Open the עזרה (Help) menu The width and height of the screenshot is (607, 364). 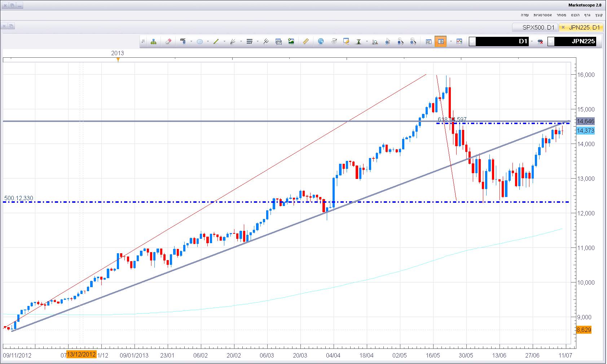(525, 15)
